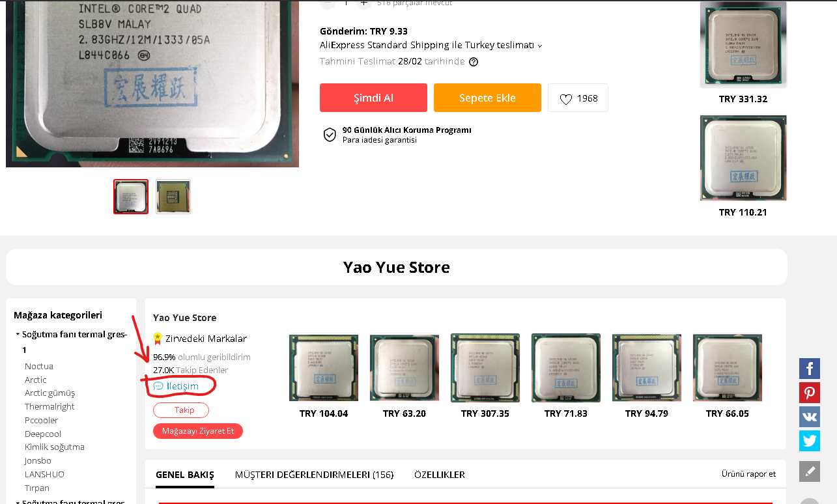Screen dimensions: 837x504
Task: Click the Sepete Ekle button
Action: (487, 98)
